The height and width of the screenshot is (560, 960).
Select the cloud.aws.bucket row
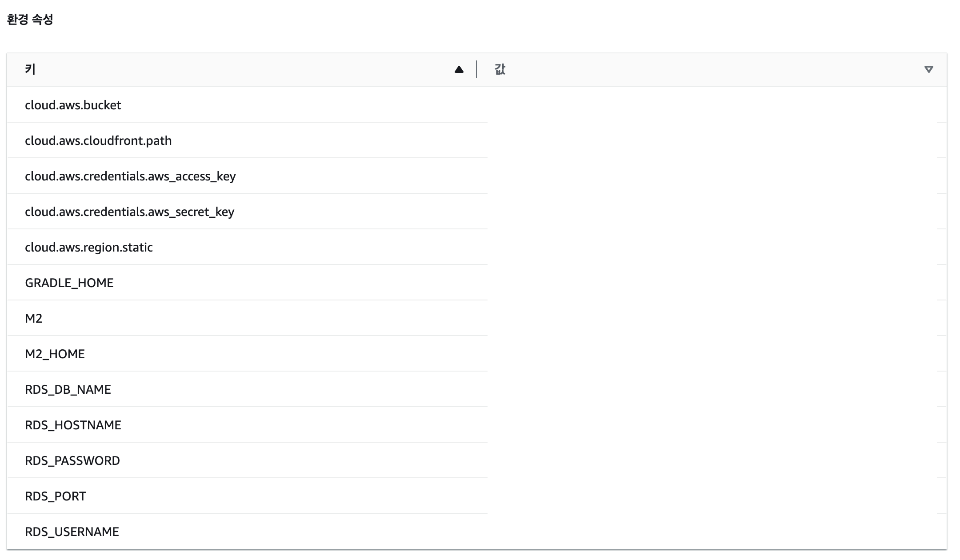(73, 105)
